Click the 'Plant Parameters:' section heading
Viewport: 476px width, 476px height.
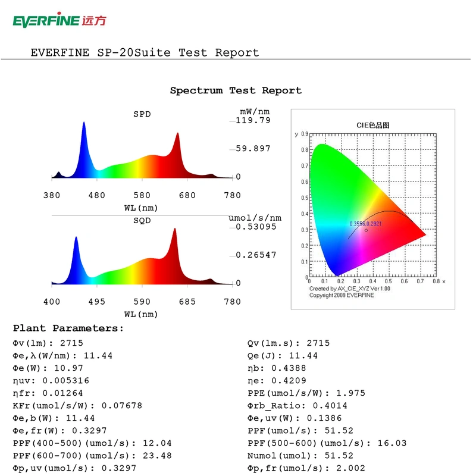[68, 328]
